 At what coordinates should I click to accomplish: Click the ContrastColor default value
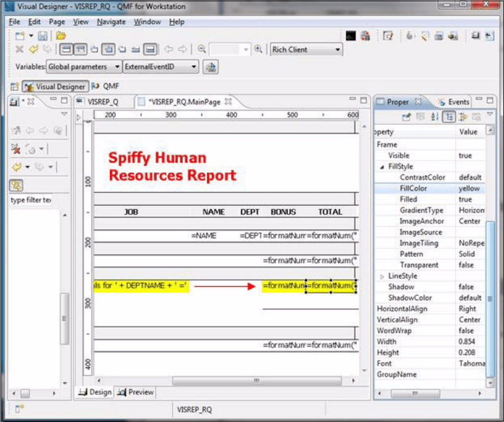pyautogui.click(x=470, y=177)
